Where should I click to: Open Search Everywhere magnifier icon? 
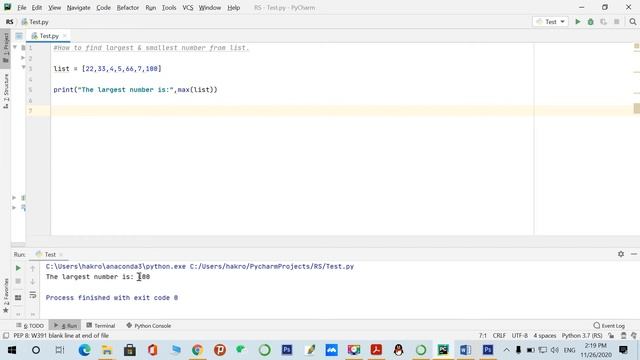(x=633, y=22)
